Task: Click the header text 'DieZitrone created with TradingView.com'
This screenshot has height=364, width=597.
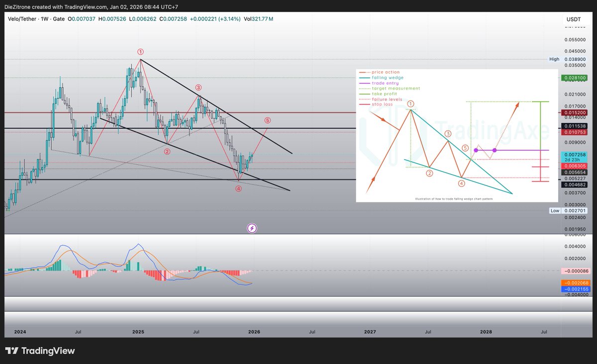Action: click(x=55, y=7)
